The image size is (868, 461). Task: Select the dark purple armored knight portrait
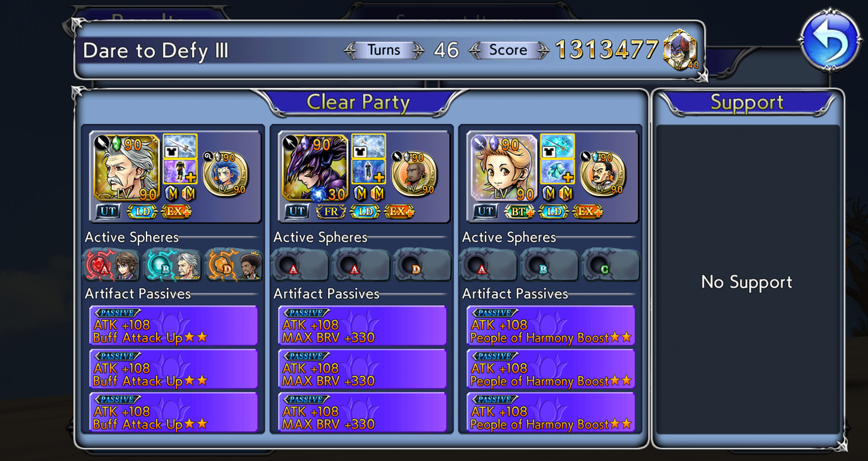(315, 167)
